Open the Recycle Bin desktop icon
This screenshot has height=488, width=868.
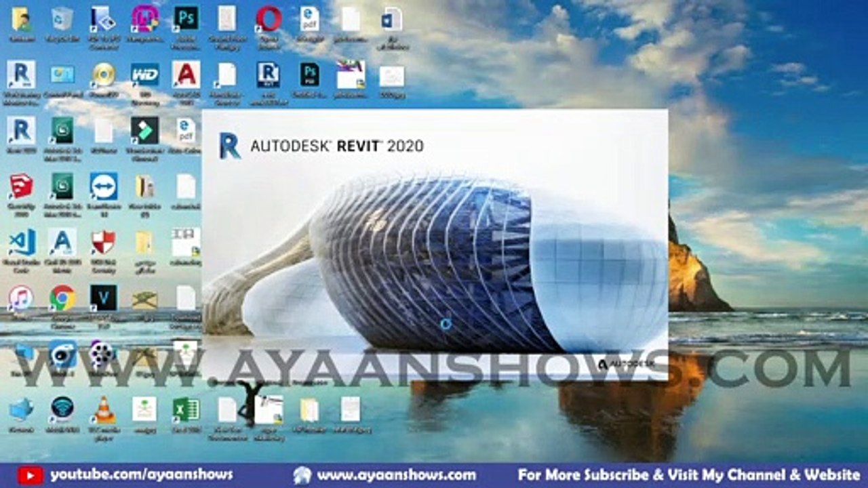(x=62, y=18)
